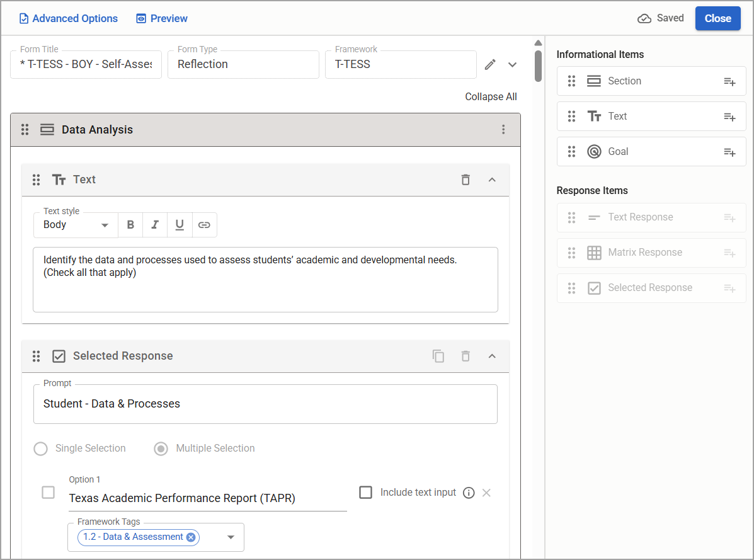Click the Response Items heading

(x=592, y=190)
